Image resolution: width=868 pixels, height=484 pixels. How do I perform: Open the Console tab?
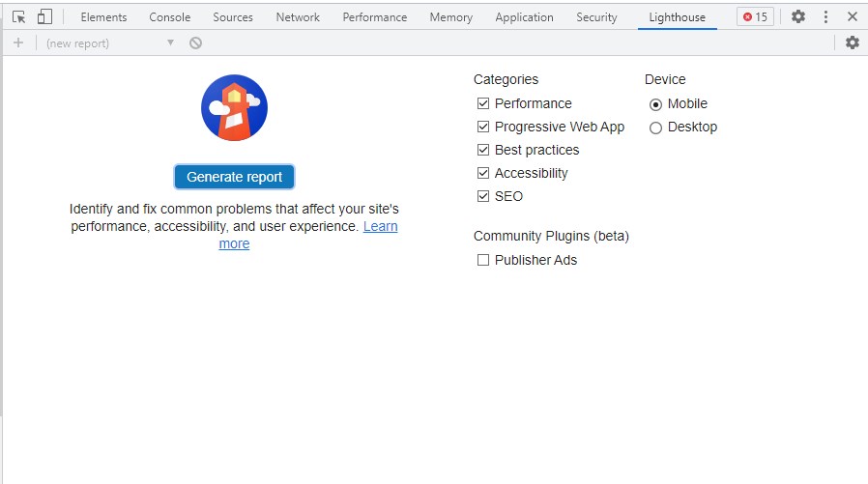[169, 16]
